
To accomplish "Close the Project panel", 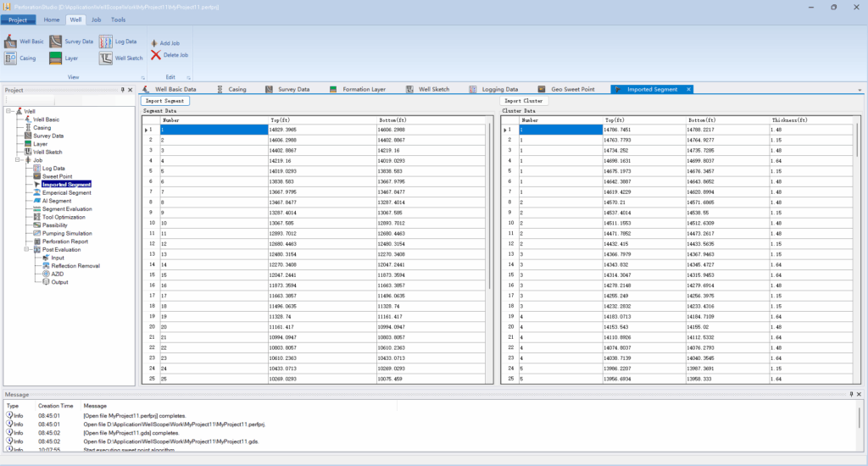I will pos(130,90).
